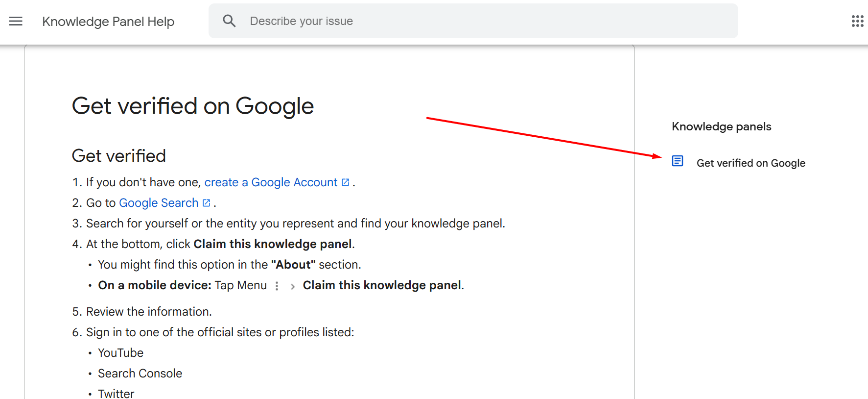Click the Knowledge Panel Help title

[108, 21]
